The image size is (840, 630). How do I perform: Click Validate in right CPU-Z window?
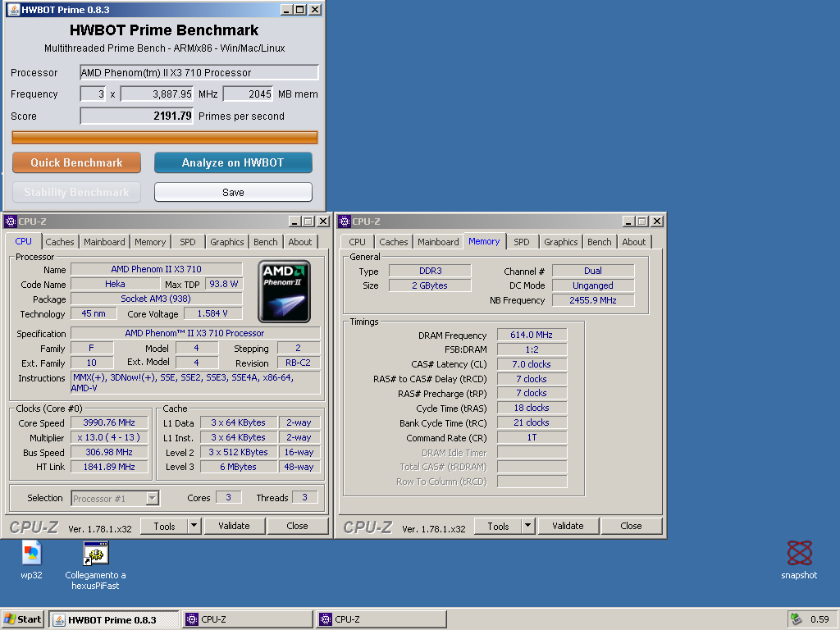(x=568, y=526)
